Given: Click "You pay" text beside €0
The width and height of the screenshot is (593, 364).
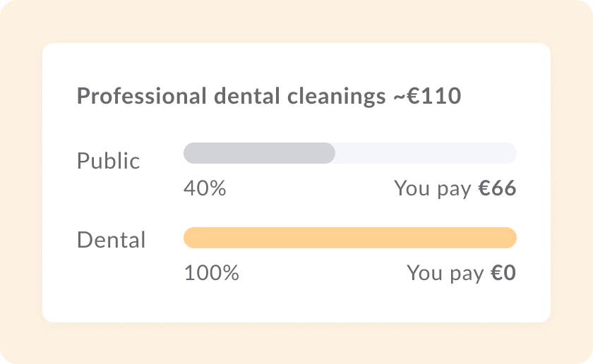Looking at the screenshot, I should (x=445, y=273).
